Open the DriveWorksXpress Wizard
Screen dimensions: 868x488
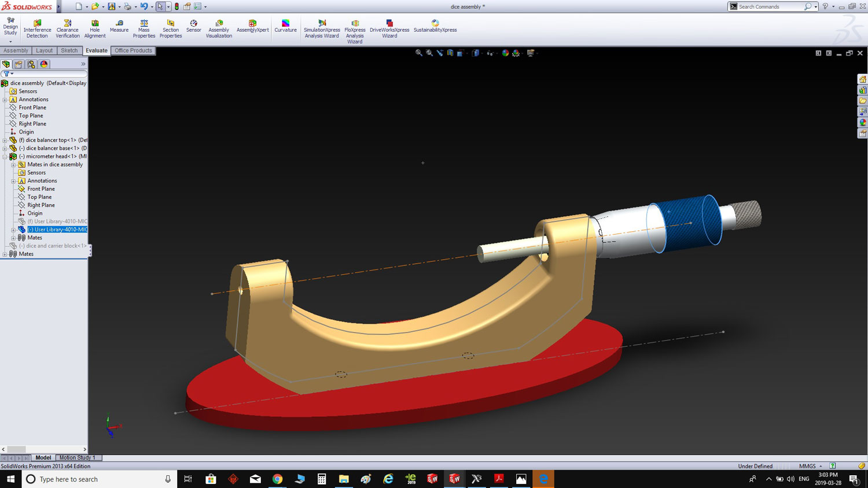[389, 29]
